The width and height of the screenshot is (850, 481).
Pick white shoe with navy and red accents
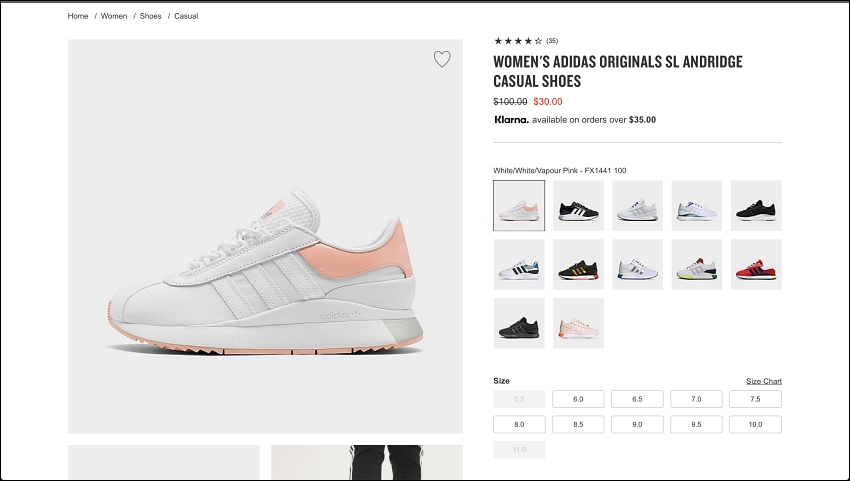click(x=638, y=264)
